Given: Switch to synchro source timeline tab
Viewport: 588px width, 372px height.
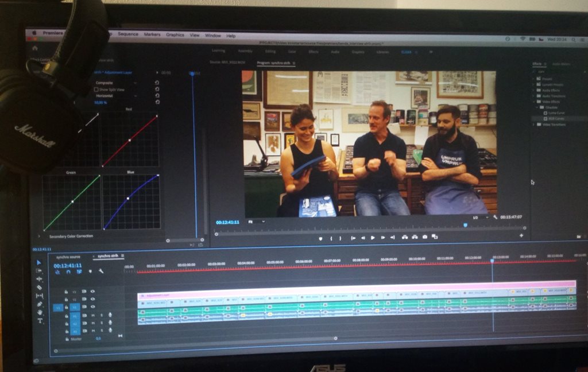Looking at the screenshot, I should pyautogui.click(x=68, y=257).
